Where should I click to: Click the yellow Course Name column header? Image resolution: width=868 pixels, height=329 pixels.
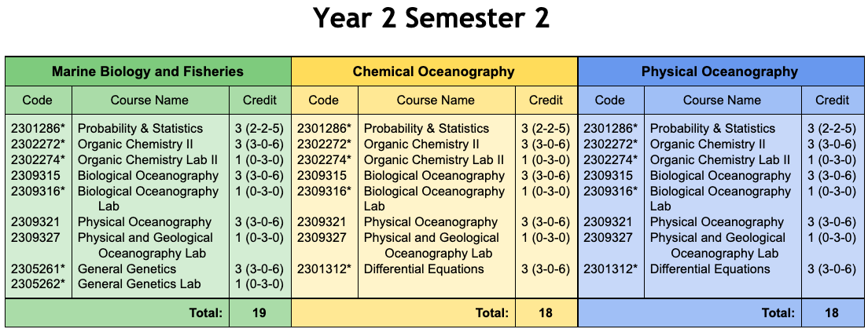click(x=436, y=100)
